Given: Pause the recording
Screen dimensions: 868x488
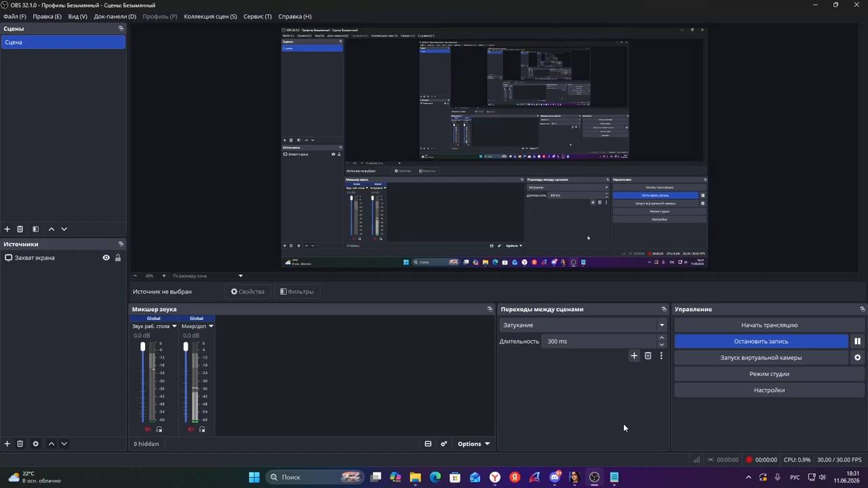Looking at the screenshot, I should [857, 342].
